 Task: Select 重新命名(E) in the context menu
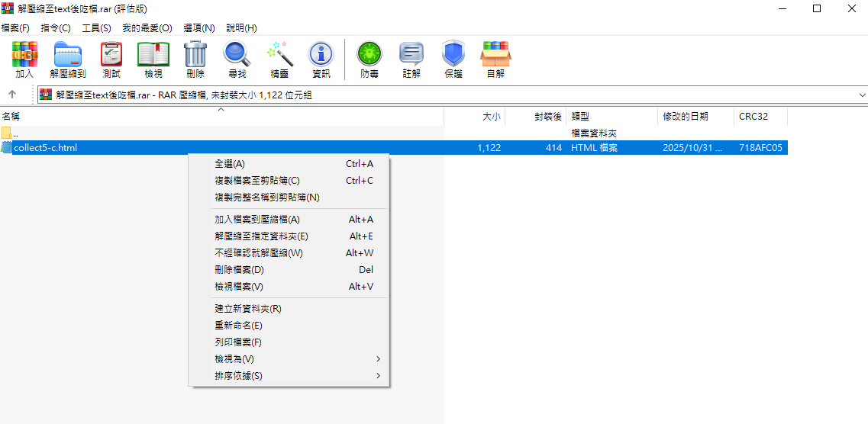(238, 326)
